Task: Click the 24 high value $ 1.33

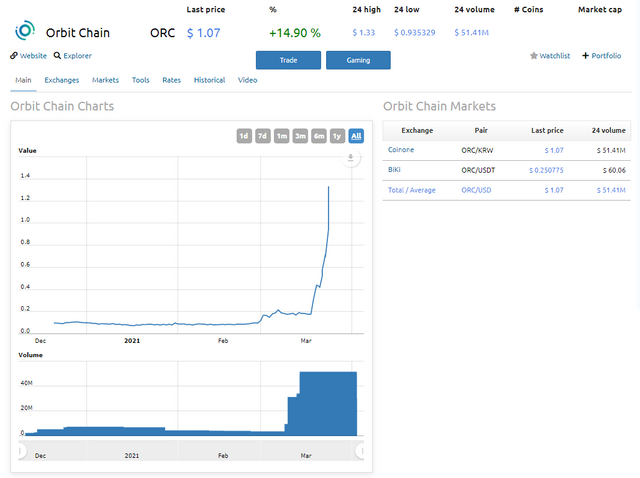Action: click(x=364, y=32)
